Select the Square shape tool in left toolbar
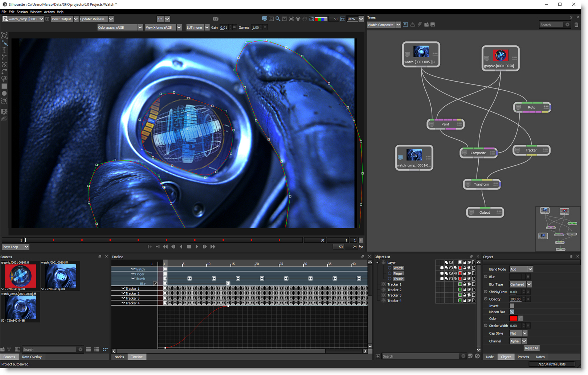This screenshot has width=588, height=375. click(4, 86)
